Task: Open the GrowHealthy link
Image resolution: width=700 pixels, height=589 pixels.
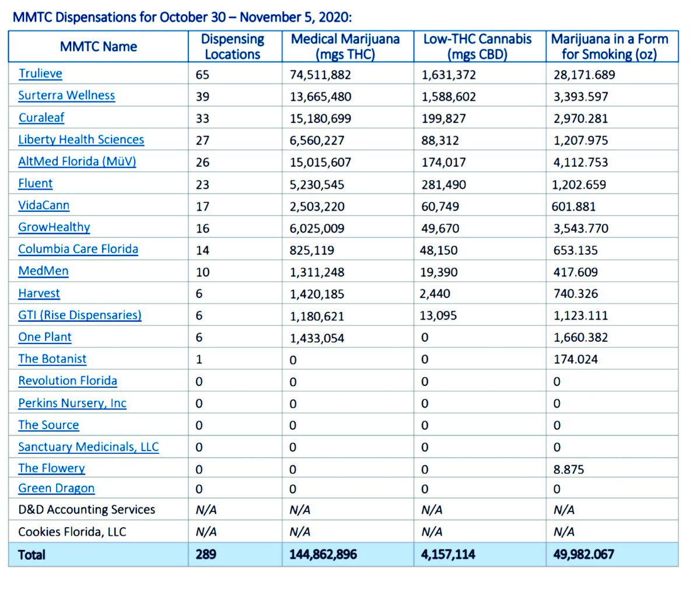Action: 54,227
